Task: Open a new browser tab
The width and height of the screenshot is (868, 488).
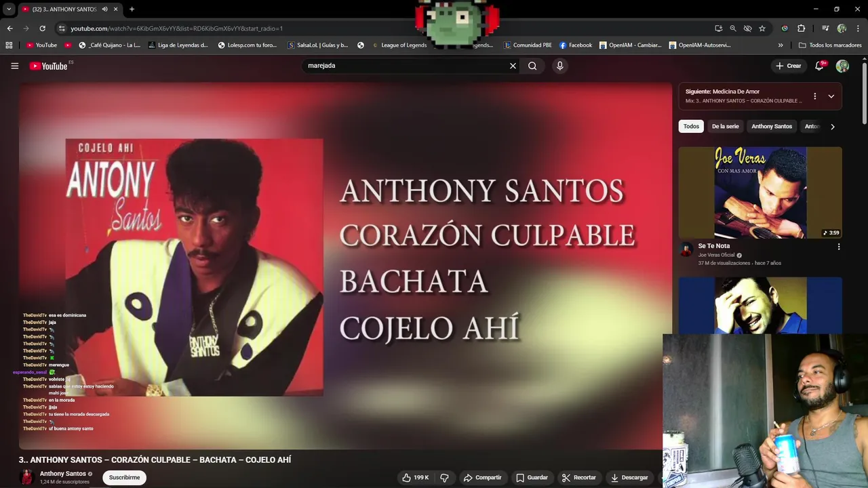Action: (132, 9)
